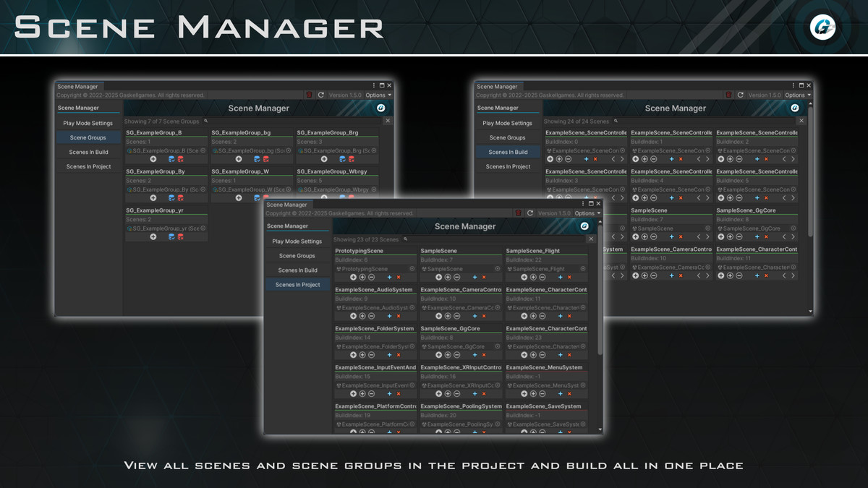
Task: Click the red X icon on ExampleScene_MenuSystem
Action: (569, 393)
